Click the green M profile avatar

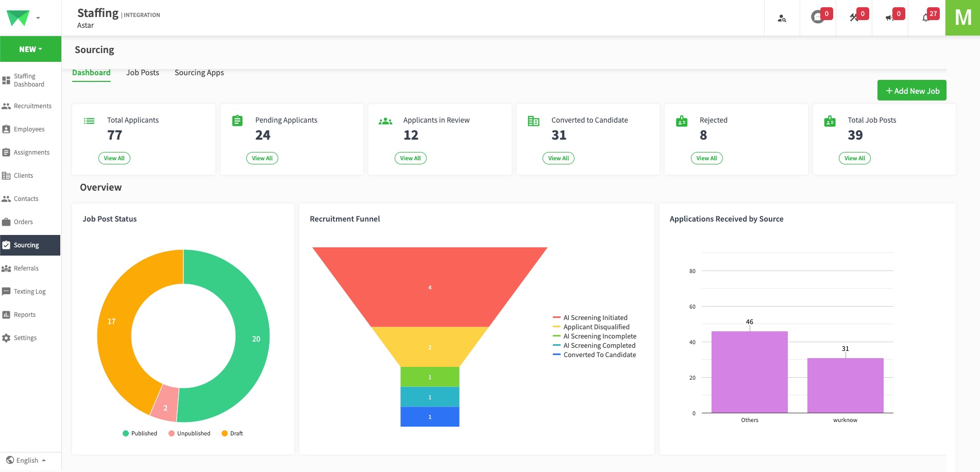(x=962, y=18)
